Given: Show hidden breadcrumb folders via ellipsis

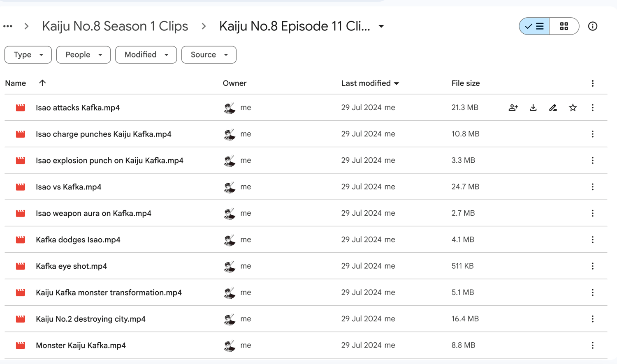Looking at the screenshot, I should tap(8, 26).
